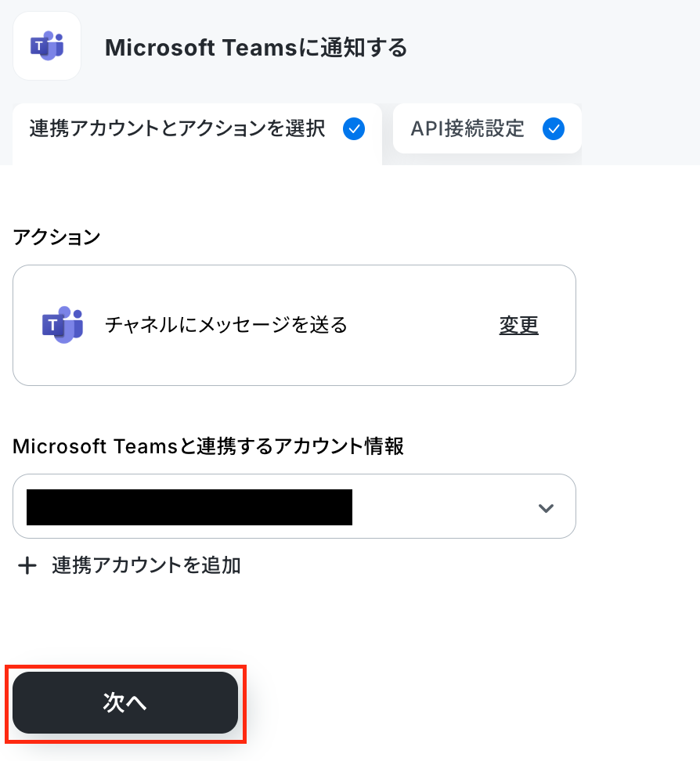Click the Teams icon inside the action card
700x761 pixels.
pyautogui.click(x=63, y=325)
